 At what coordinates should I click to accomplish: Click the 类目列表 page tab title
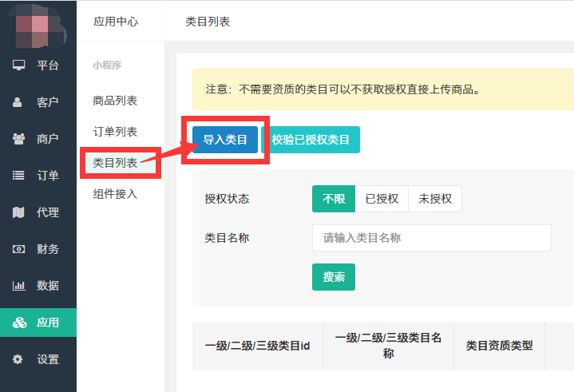click(x=208, y=22)
